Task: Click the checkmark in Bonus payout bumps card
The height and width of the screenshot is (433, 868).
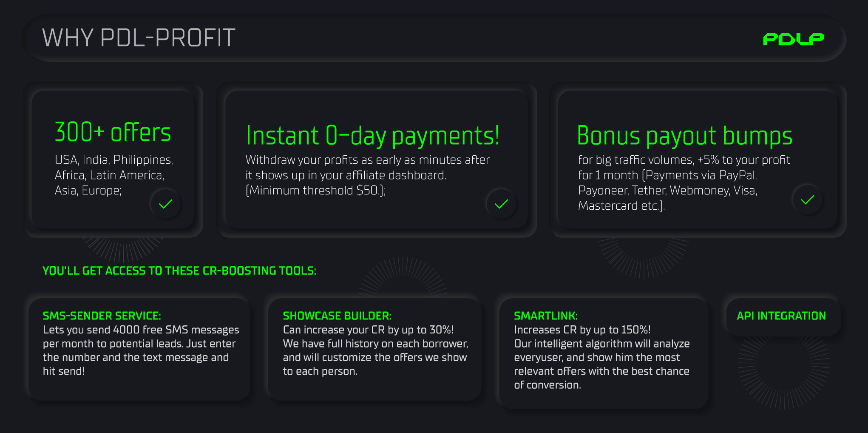Action: (x=807, y=199)
